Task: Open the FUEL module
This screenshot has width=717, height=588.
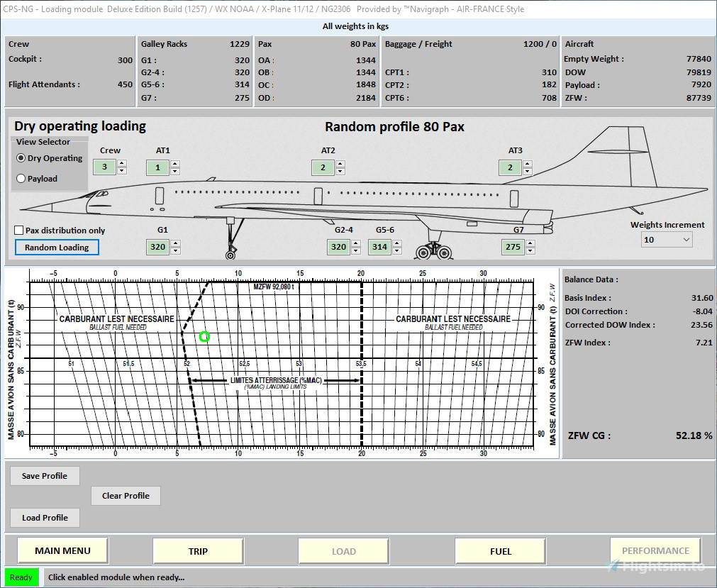Action: tap(500, 550)
